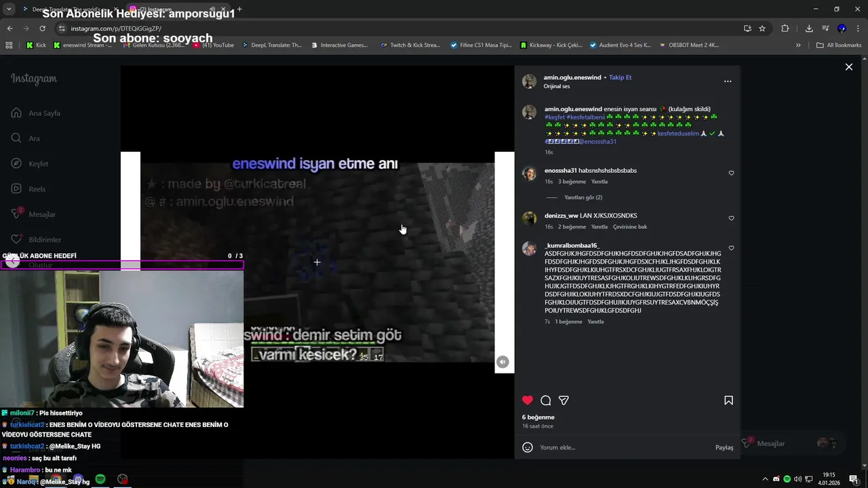Open the 'Interactive Games...' bookmark
The width and height of the screenshot is (868, 488).
(339, 45)
